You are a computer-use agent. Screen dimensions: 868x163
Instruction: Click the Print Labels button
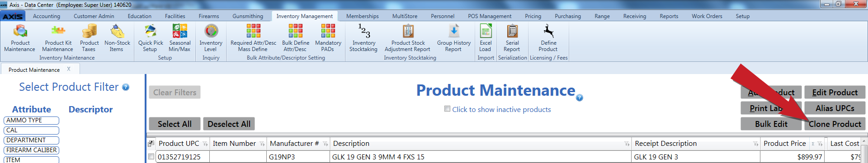click(771, 108)
